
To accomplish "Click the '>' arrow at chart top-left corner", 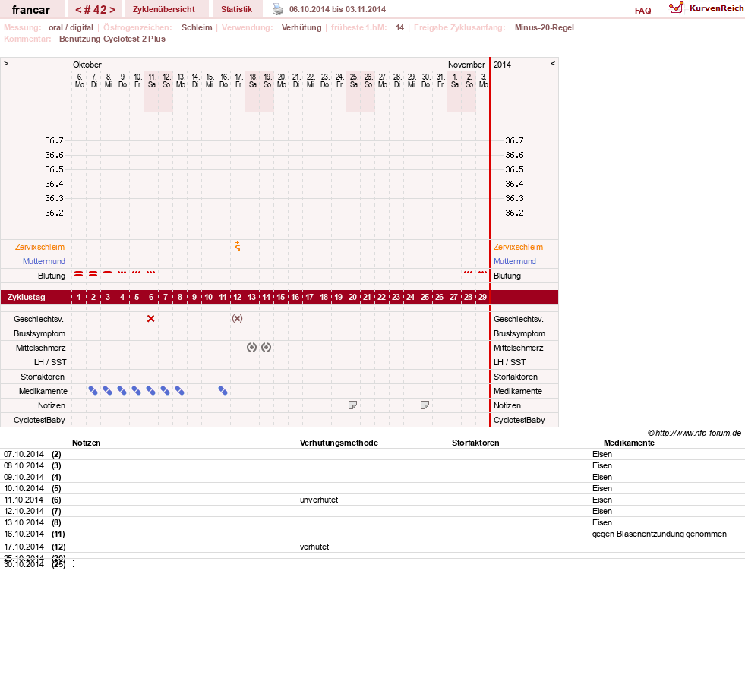I will pyautogui.click(x=6, y=63).
